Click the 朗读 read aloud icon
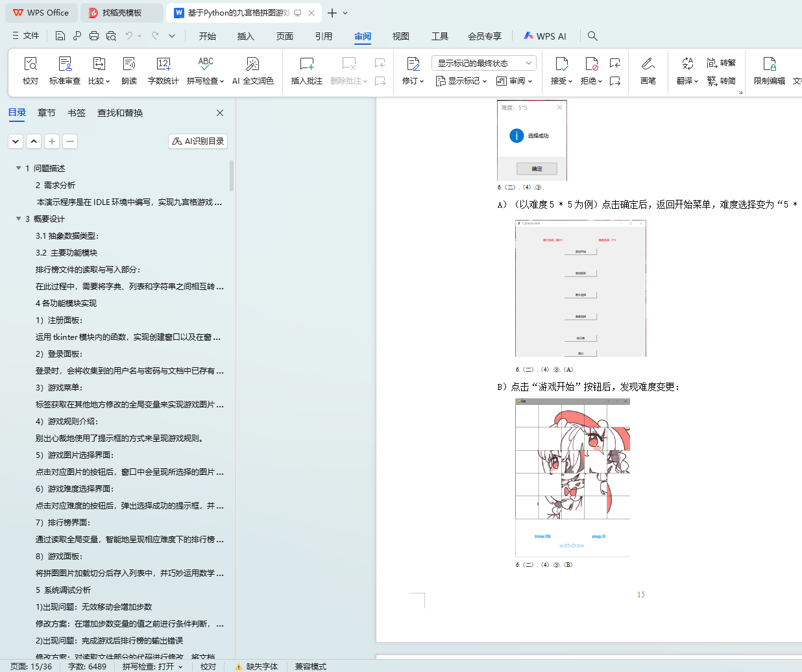The width and height of the screenshot is (802, 672). pos(129,71)
